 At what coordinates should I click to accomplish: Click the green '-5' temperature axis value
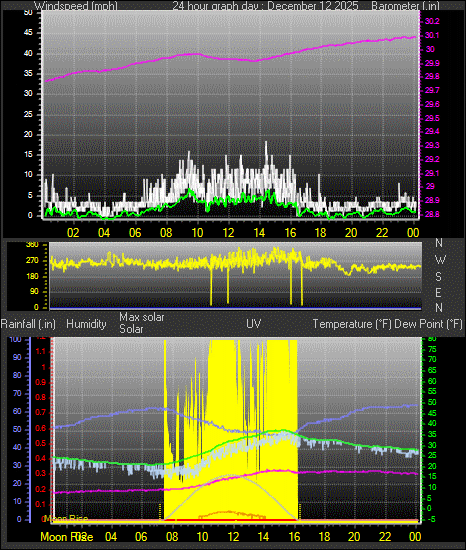coord(432,519)
